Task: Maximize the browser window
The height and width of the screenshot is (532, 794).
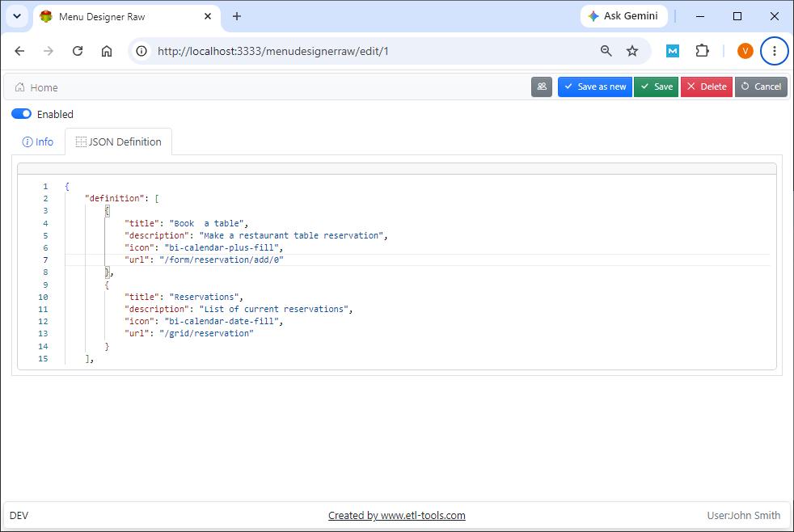Action: point(737,16)
